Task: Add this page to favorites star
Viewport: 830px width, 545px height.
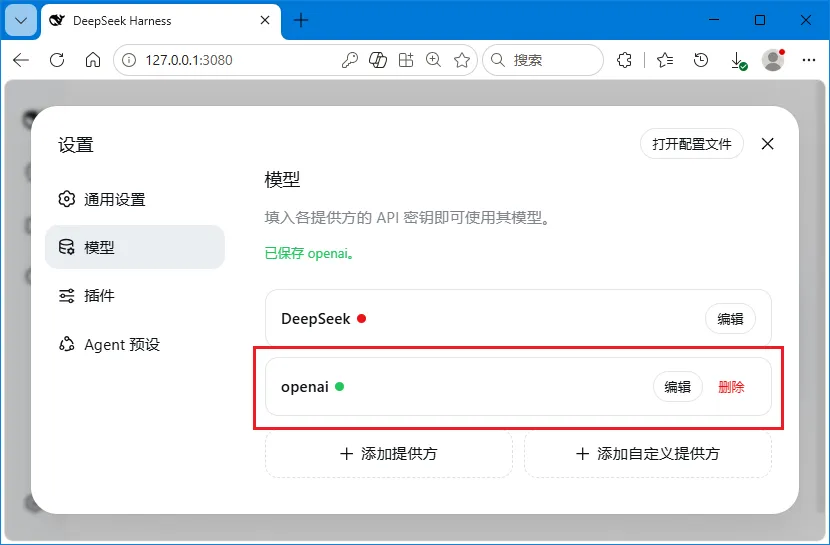Action: 462,60
